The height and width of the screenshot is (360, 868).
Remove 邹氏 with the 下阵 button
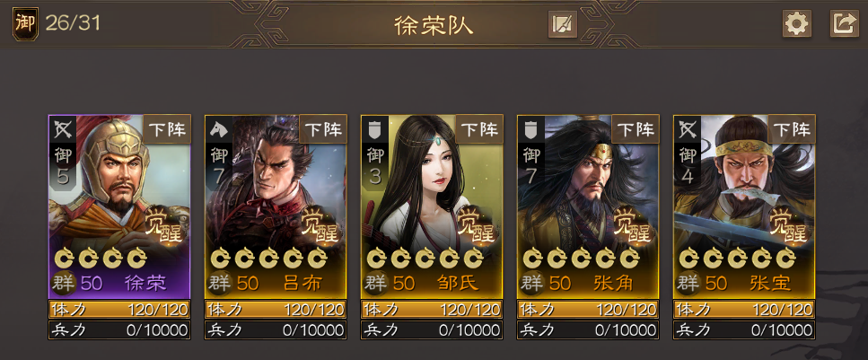(x=479, y=129)
